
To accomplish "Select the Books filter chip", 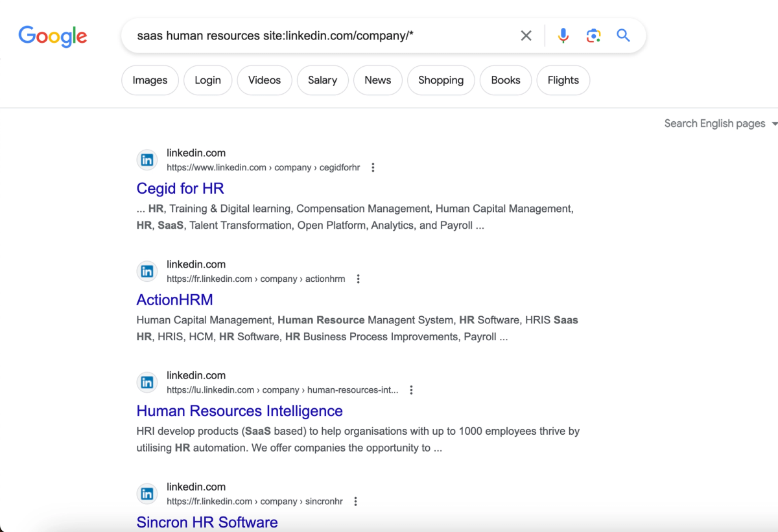I will point(506,80).
